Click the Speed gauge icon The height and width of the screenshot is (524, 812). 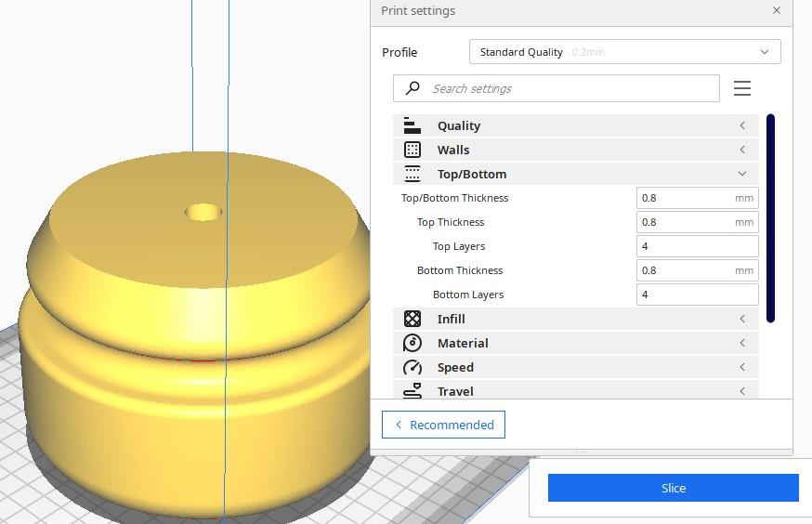(413, 367)
